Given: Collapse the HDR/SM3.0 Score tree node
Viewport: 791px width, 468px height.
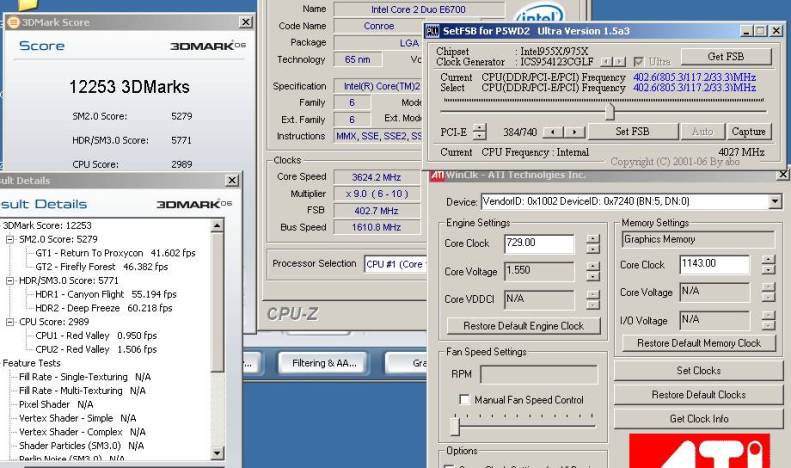Looking at the screenshot, I should 10,281.
